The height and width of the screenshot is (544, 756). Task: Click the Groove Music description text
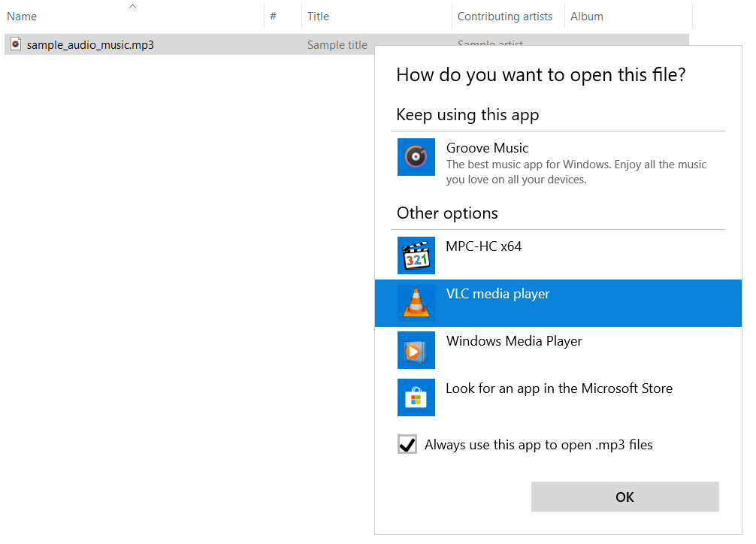click(576, 171)
